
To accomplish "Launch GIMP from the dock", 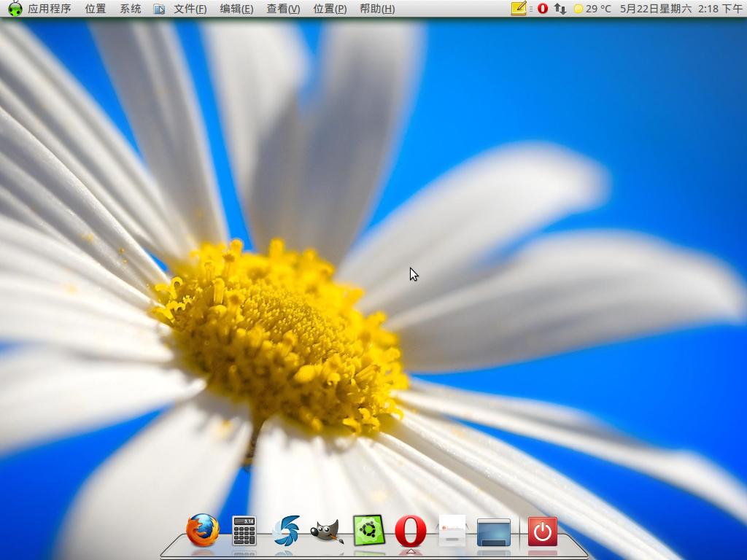I will pyautogui.click(x=327, y=531).
